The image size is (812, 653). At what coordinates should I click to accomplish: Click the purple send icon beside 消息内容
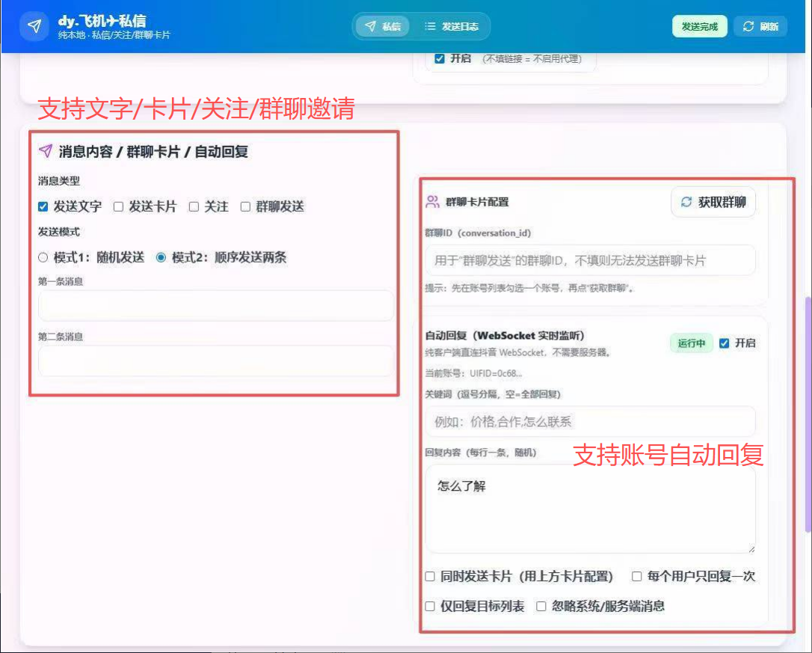46,152
